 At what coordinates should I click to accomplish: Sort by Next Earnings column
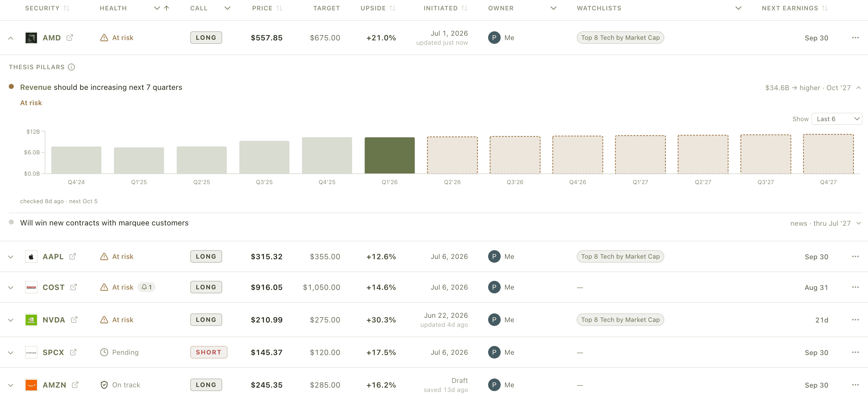(x=825, y=8)
